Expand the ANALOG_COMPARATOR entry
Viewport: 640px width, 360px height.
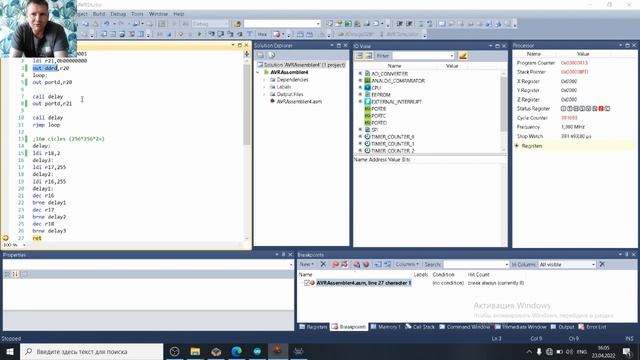click(360, 80)
